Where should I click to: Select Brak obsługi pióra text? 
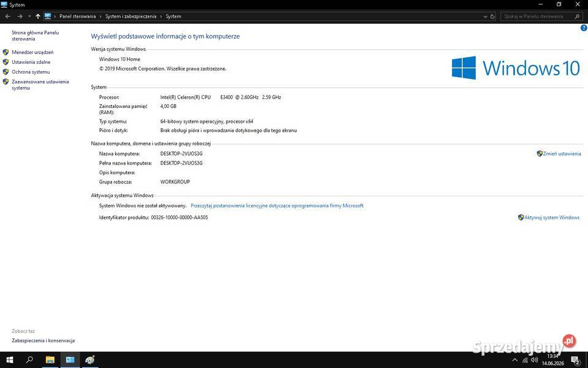(x=228, y=131)
